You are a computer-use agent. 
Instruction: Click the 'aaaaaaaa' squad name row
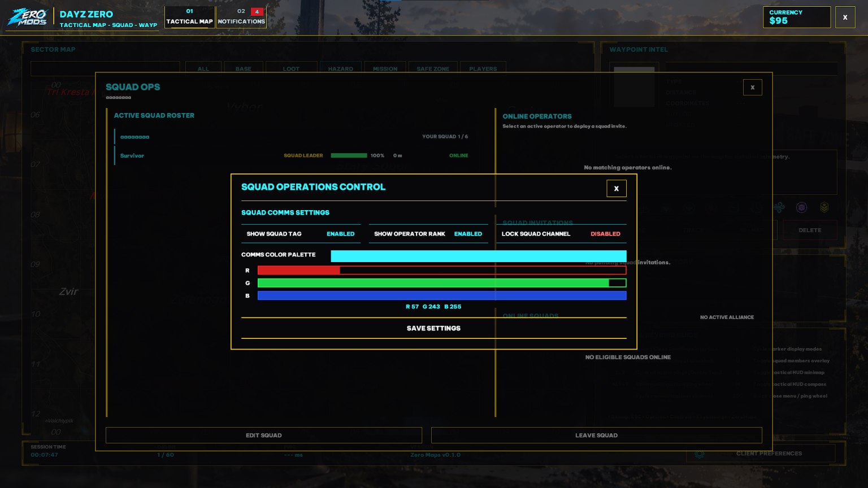coord(292,137)
